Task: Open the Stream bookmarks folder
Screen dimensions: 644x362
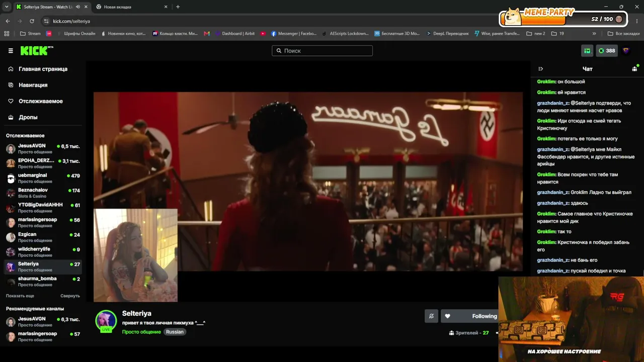Action: point(30,34)
